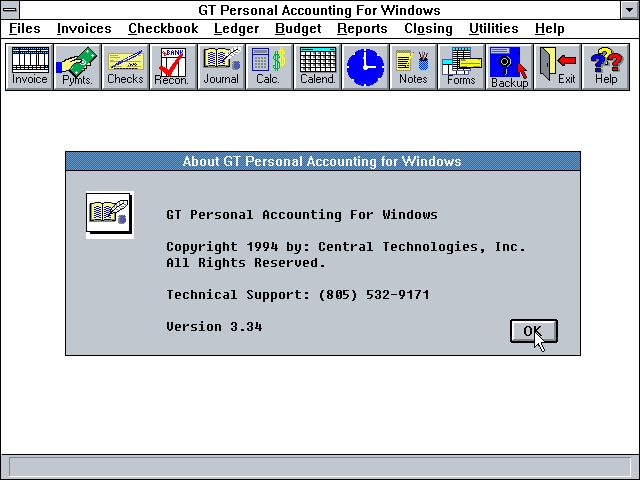640x480 pixels.
Task: Open the Ledger menu
Action: [x=237, y=29]
